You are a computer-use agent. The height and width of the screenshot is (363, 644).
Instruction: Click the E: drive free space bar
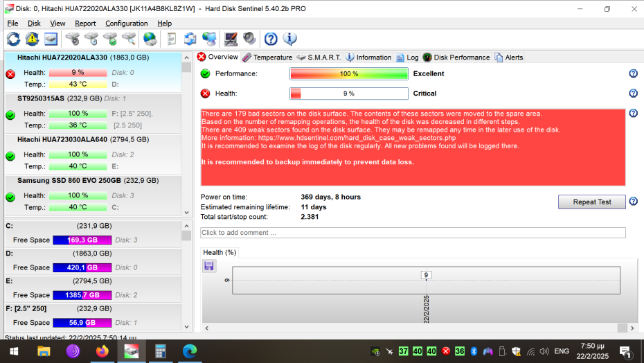[82, 295]
